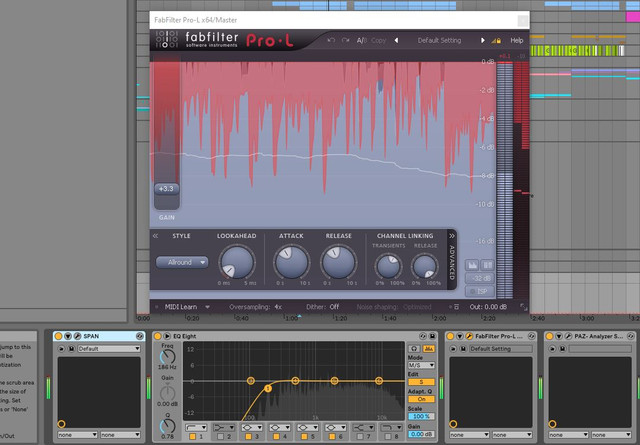Viewport: 640px width, 445px height.
Task: Toggle Adapt. Q On button
Action: tap(421, 399)
